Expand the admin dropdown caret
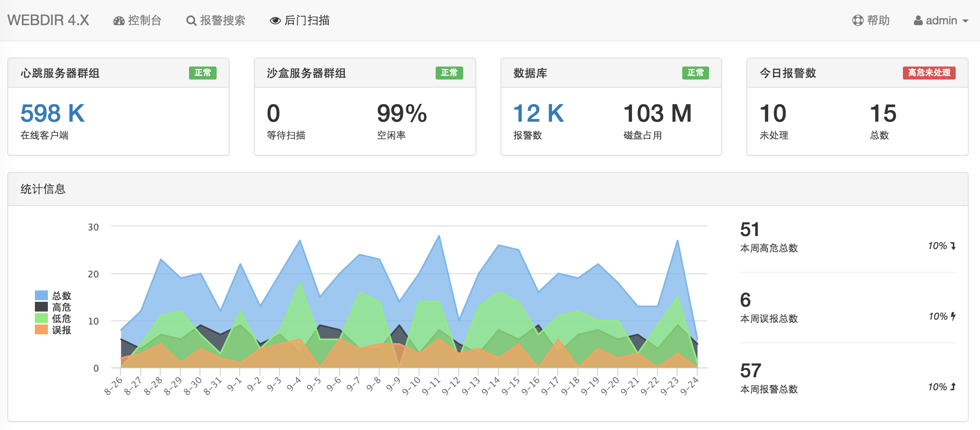Screen dimensions: 980x430 click(x=965, y=21)
